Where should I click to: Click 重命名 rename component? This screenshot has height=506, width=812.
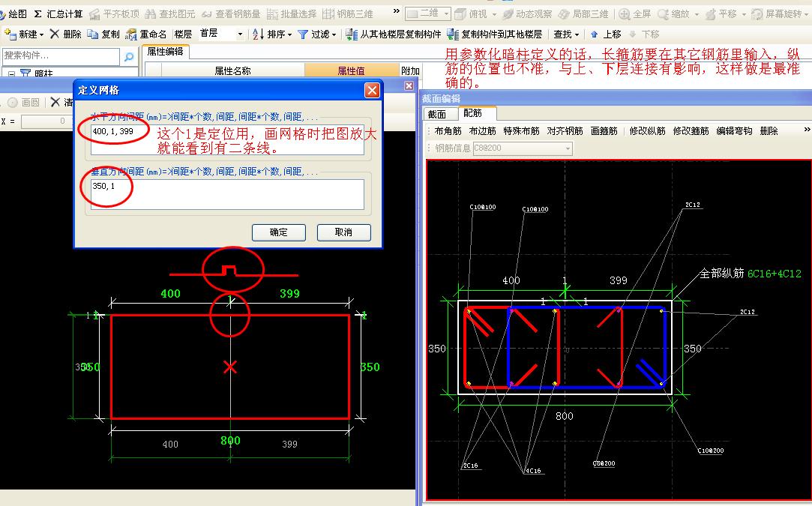pyautogui.click(x=146, y=34)
